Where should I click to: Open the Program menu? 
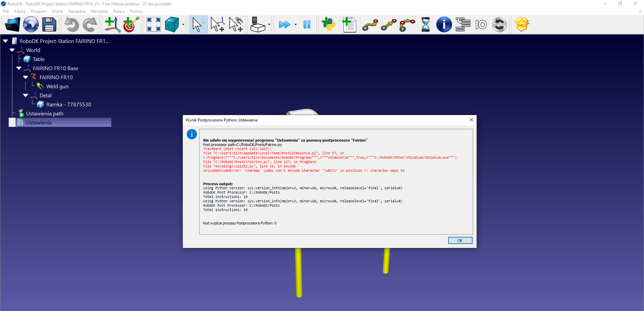pos(38,11)
